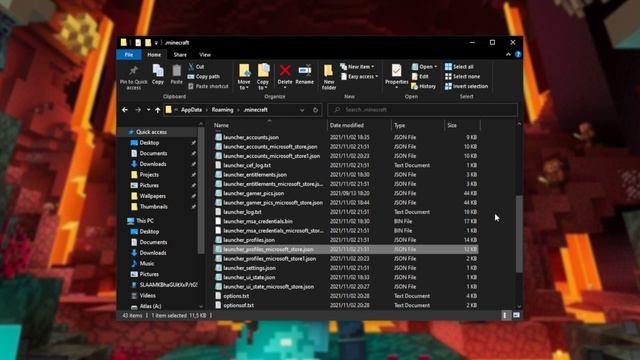
Task: Open New item dropdown
Action: coord(357,67)
